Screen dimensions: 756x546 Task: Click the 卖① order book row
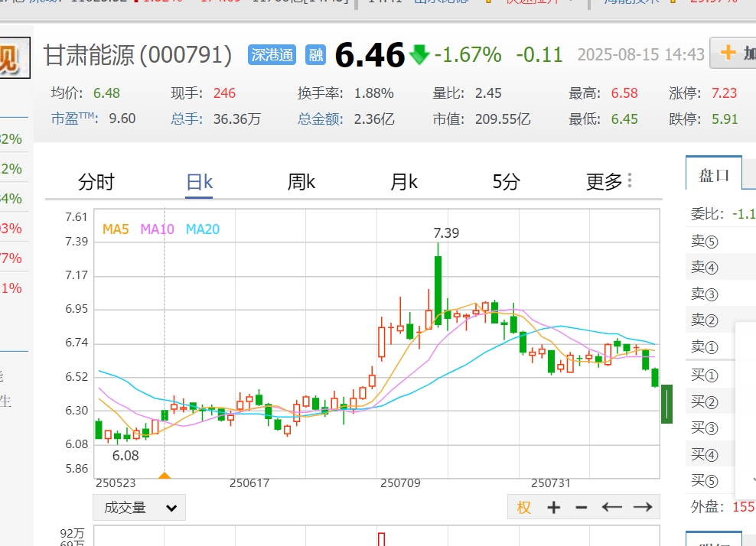[721, 346]
